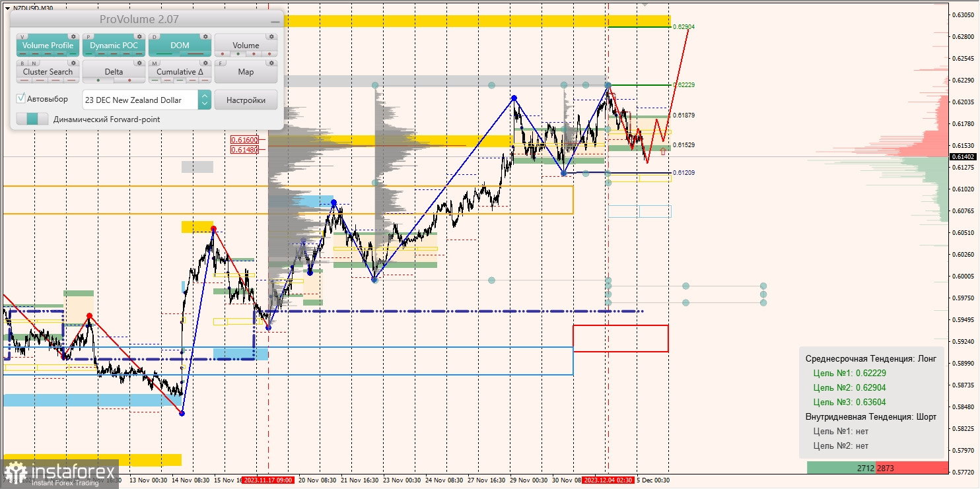The image size is (980, 489).
Task: Click the green 2712 volume bar
Action: (841, 468)
